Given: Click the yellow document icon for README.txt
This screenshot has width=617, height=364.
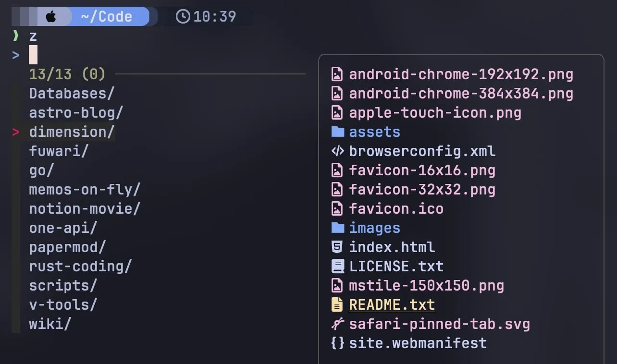Looking at the screenshot, I should pyautogui.click(x=337, y=305).
